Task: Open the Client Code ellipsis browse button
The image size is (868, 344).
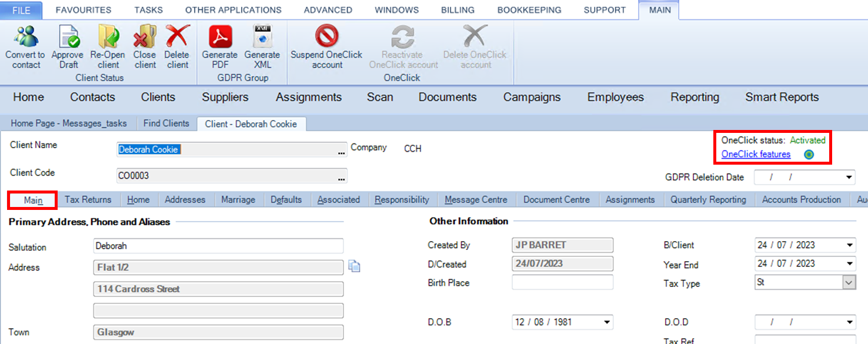Action: (341, 176)
